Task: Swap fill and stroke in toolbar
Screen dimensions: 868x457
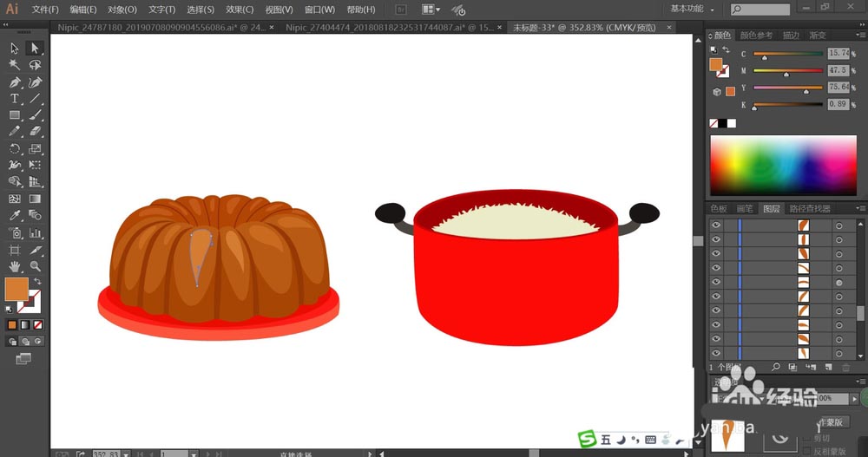Action: [x=37, y=282]
